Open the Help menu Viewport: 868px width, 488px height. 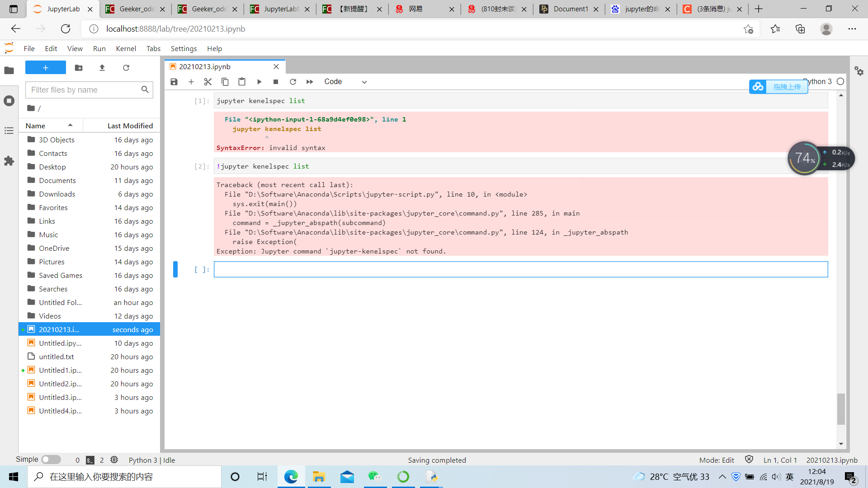tap(214, 48)
